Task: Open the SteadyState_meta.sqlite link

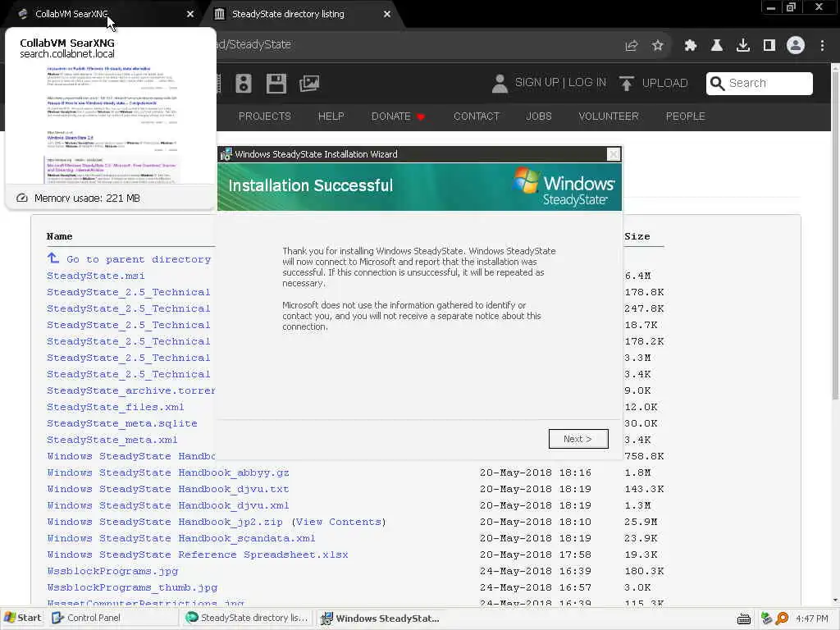Action: pos(121,423)
